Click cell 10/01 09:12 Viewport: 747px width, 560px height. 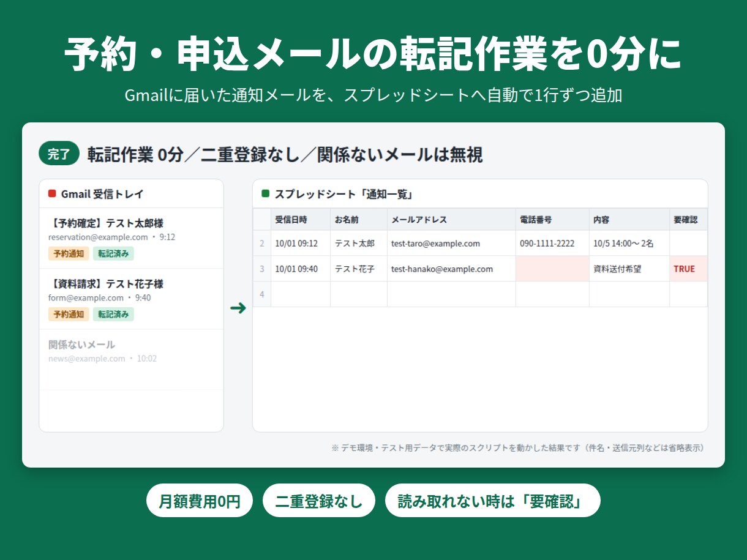coord(301,243)
